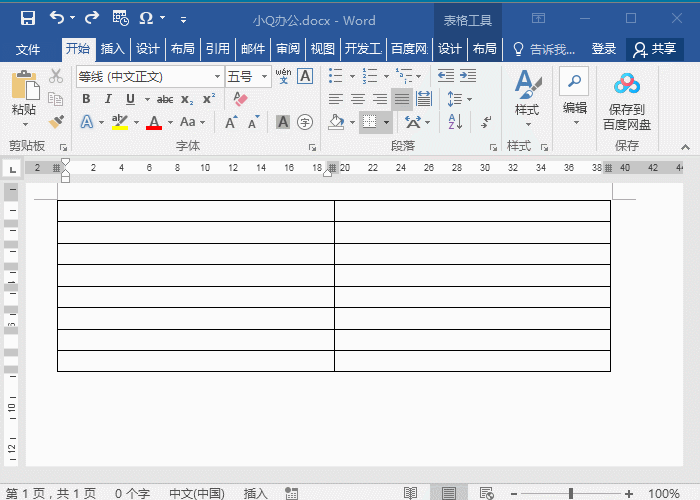Expand the numbering list dropdown arrow
Viewport: 700px width, 500px height.
387,76
